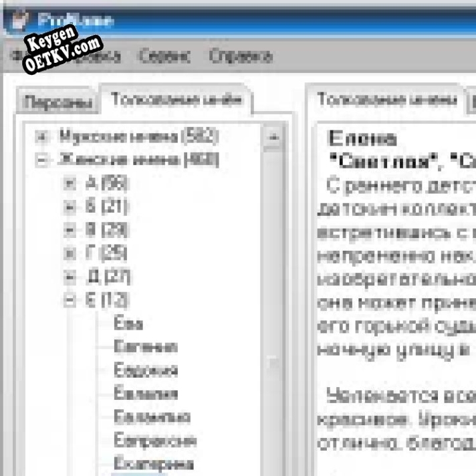Screen dimensions: 476x476
Task: Click the Елена heading in description
Action: 363,139
